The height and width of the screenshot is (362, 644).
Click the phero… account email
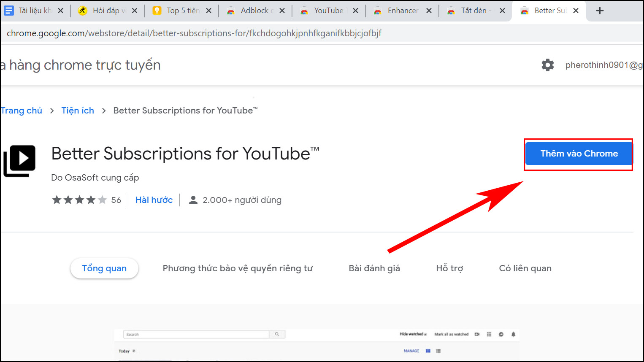(x=604, y=65)
